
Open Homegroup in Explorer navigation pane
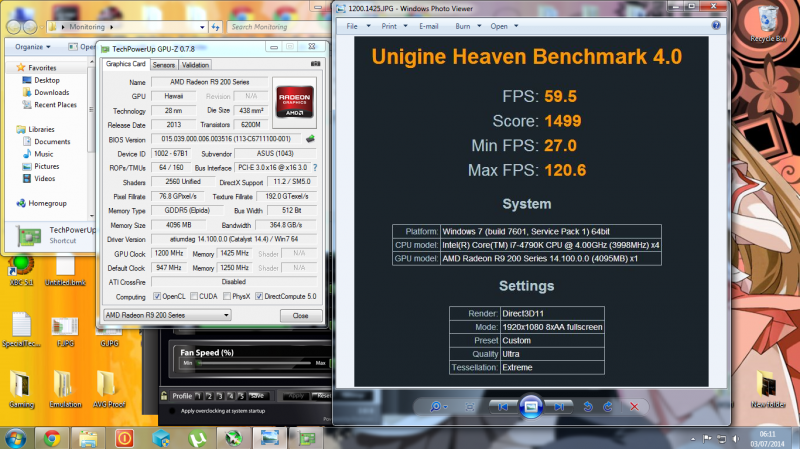tap(42, 203)
